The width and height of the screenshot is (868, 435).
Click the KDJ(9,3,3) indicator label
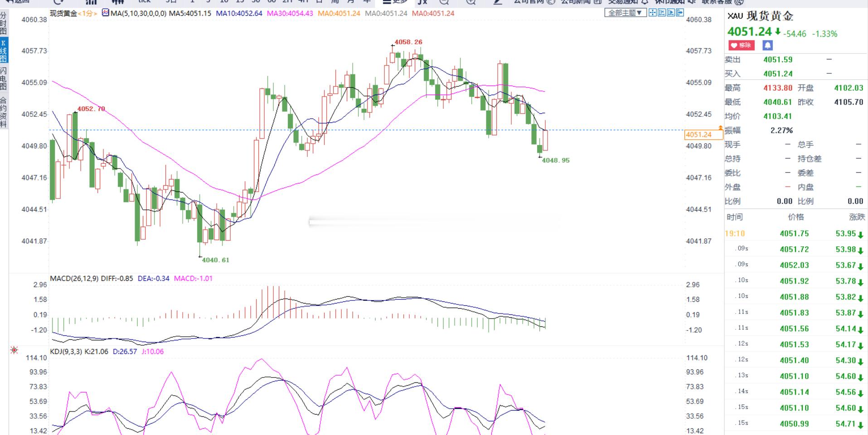[66, 351]
